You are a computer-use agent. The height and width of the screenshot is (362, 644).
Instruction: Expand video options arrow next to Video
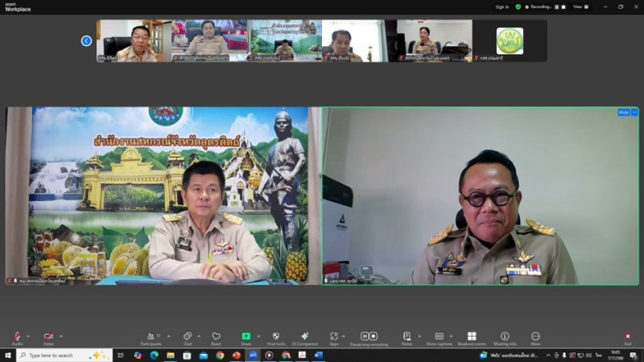coord(61,336)
